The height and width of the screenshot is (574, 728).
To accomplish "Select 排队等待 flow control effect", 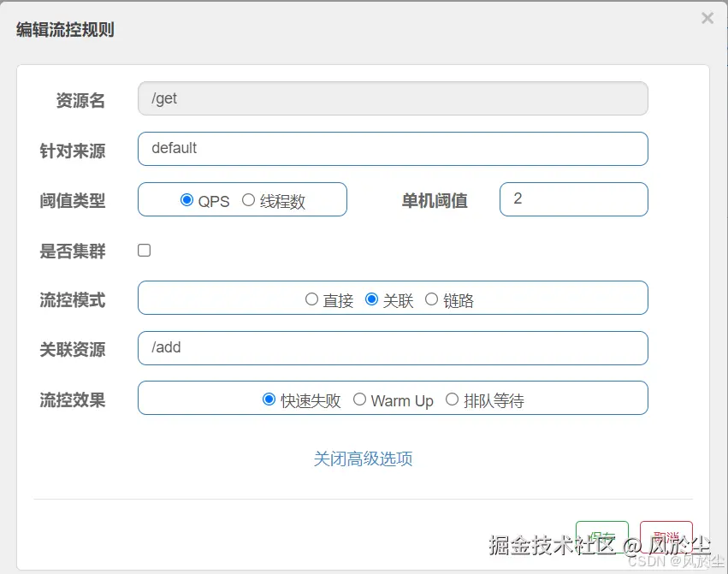I will [452, 399].
